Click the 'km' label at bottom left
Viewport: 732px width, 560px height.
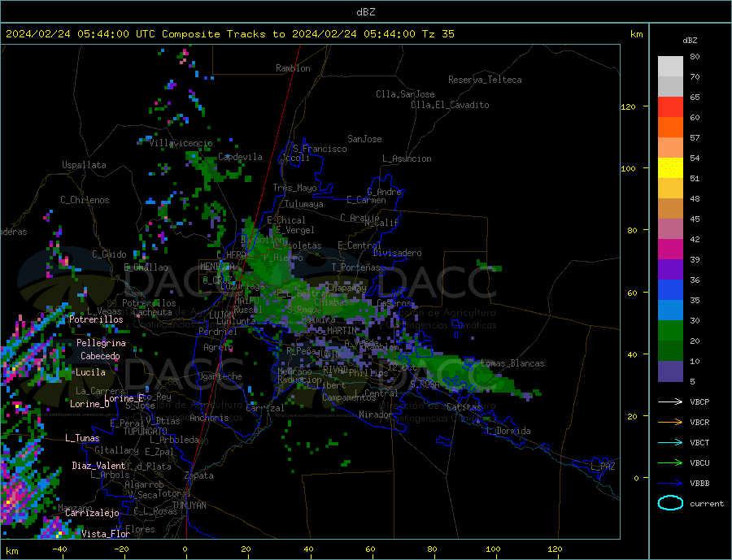[x=12, y=551]
